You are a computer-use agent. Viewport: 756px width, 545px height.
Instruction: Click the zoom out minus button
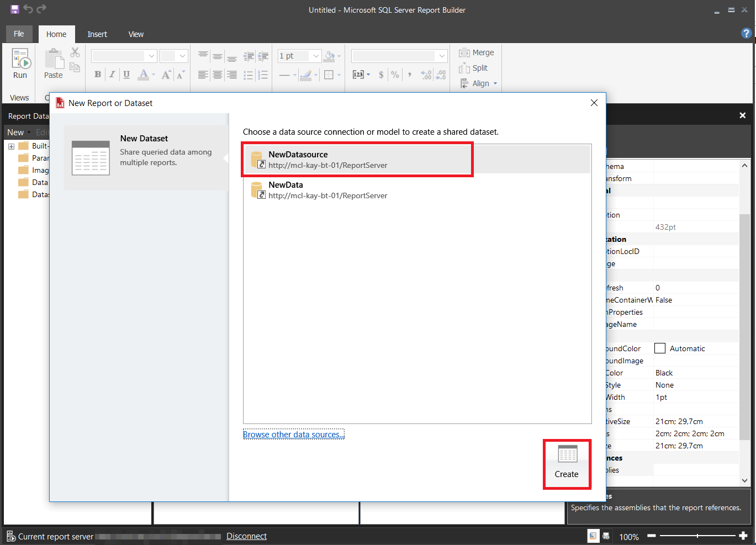[x=652, y=536]
